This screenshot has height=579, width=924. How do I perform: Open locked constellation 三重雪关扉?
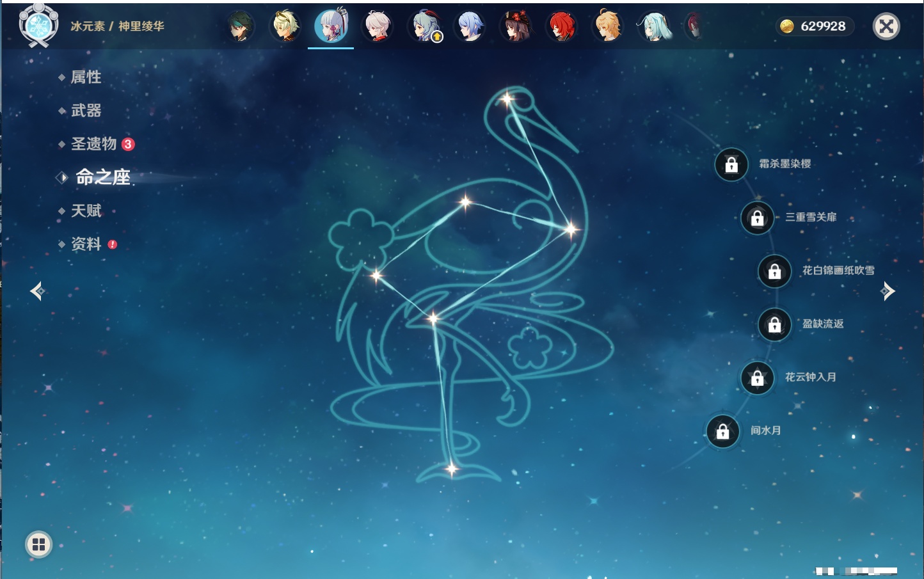pyautogui.click(x=758, y=218)
